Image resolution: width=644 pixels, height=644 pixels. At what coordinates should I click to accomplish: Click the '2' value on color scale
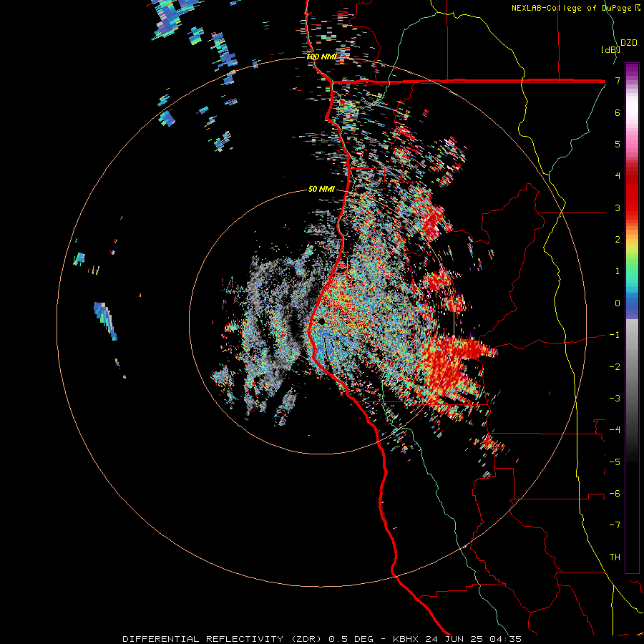[x=618, y=240]
